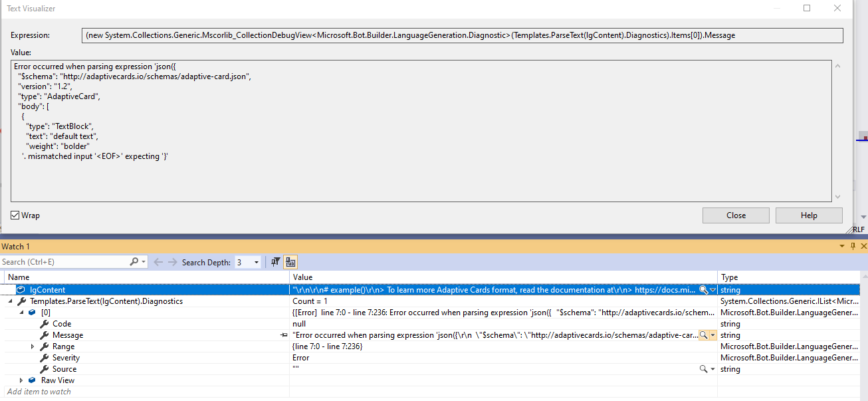Click the pinnable properties filter icon
Image resolution: width=868 pixels, height=401 pixels.
click(x=275, y=262)
